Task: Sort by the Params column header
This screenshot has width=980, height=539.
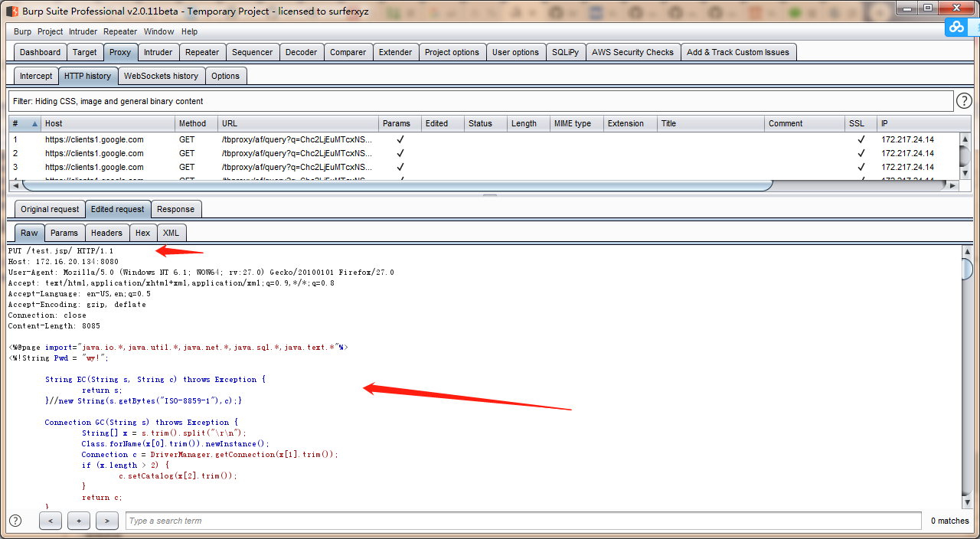Action: pyautogui.click(x=400, y=123)
